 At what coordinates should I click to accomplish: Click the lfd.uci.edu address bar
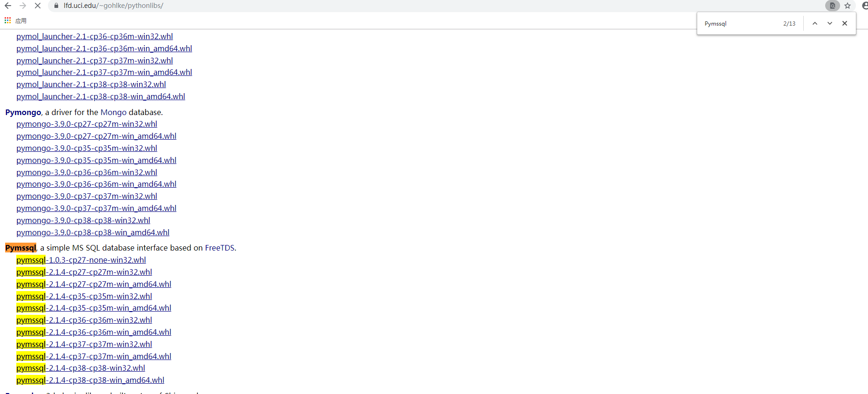pos(437,6)
